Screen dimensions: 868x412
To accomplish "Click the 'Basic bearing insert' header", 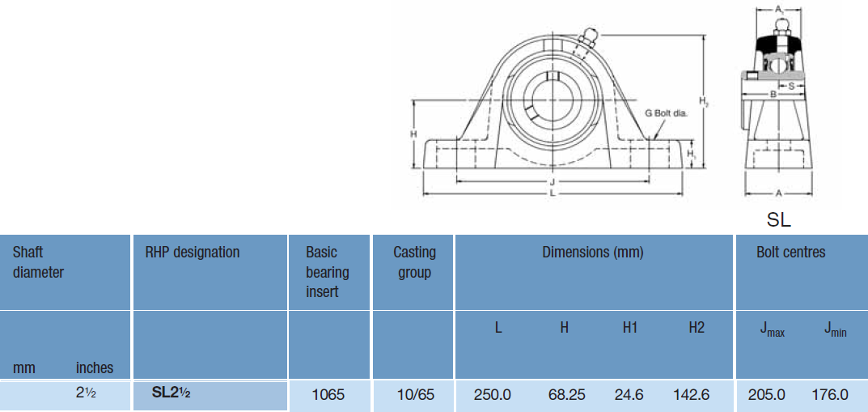I will pyautogui.click(x=328, y=272).
